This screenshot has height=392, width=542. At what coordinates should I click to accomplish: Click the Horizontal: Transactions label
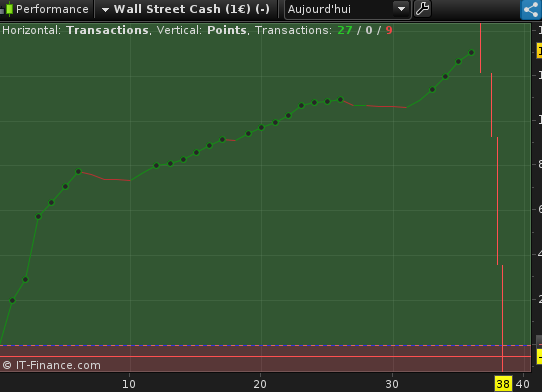[75, 30]
